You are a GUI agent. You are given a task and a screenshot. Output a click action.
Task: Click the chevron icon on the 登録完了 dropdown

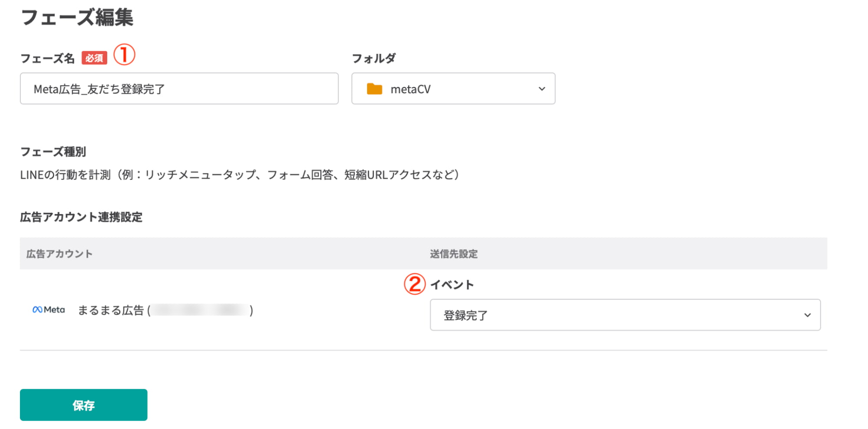click(807, 315)
